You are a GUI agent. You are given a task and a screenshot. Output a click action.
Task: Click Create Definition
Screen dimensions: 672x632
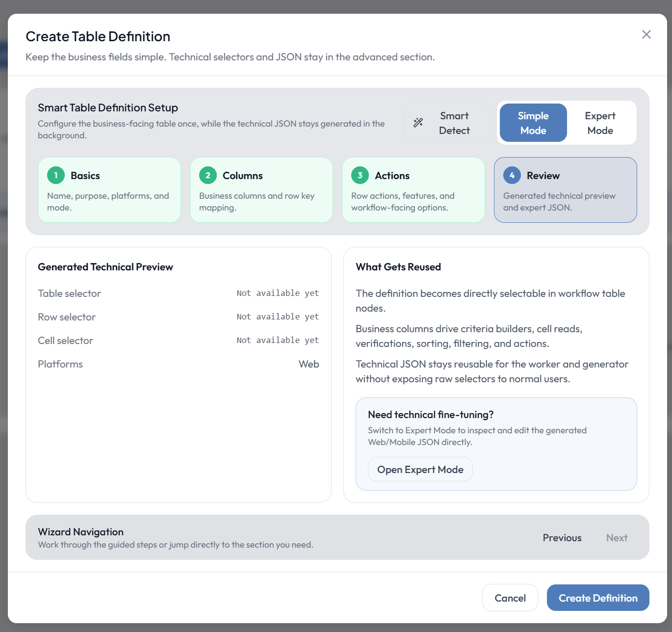pyautogui.click(x=598, y=598)
